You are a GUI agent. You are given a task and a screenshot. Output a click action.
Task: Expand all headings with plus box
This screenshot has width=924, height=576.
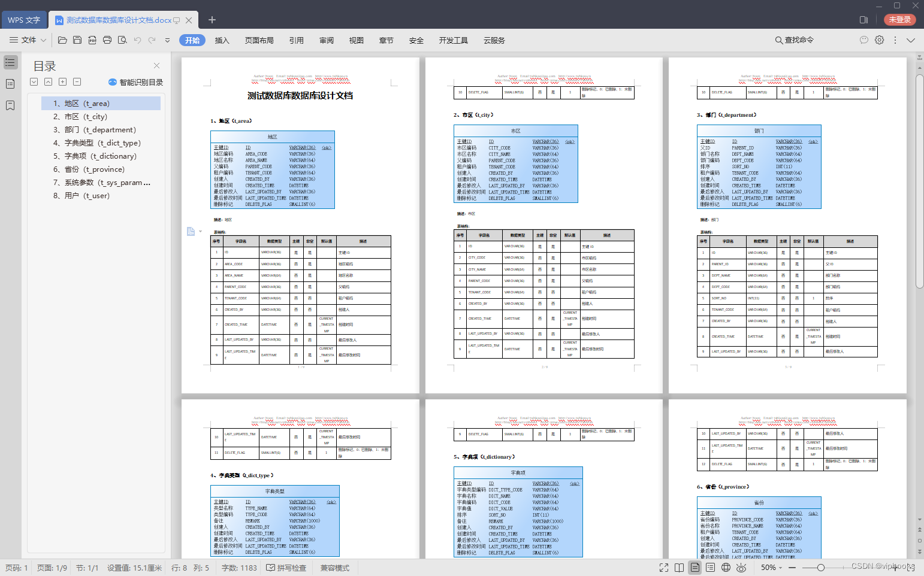pos(62,82)
